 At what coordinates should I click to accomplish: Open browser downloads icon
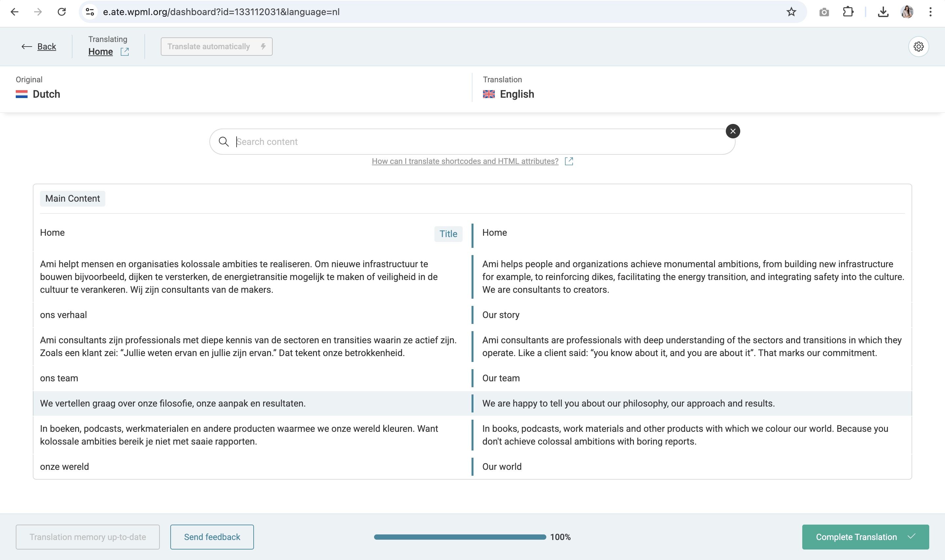(883, 12)
